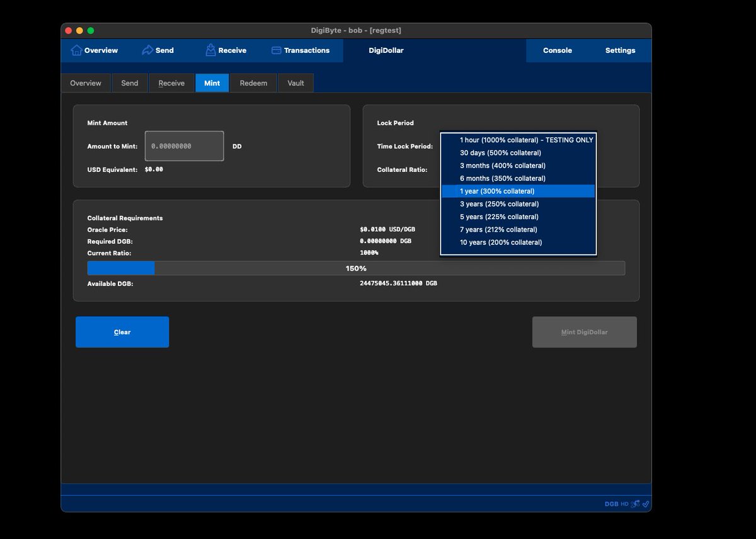Open the DigiDollar top toolbar section

tap(386, 50)
